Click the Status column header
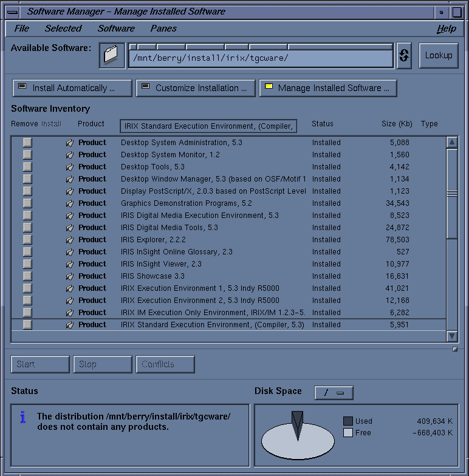 pos(322,124)
